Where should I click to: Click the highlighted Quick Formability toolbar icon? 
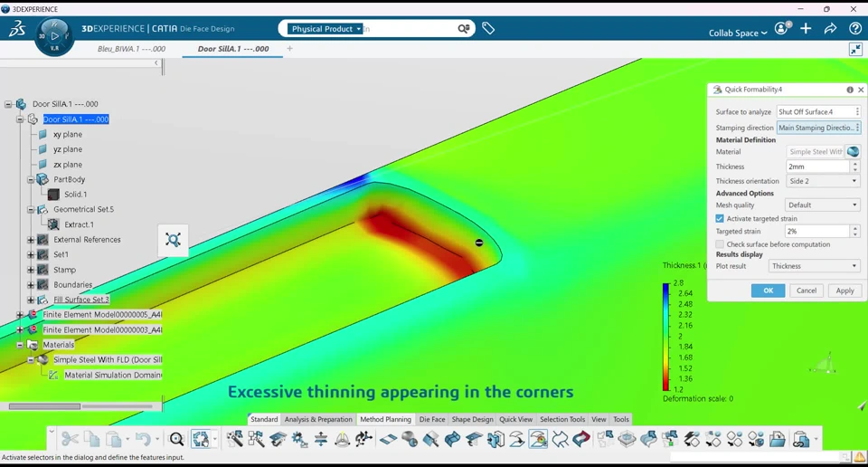coord(538,439)
